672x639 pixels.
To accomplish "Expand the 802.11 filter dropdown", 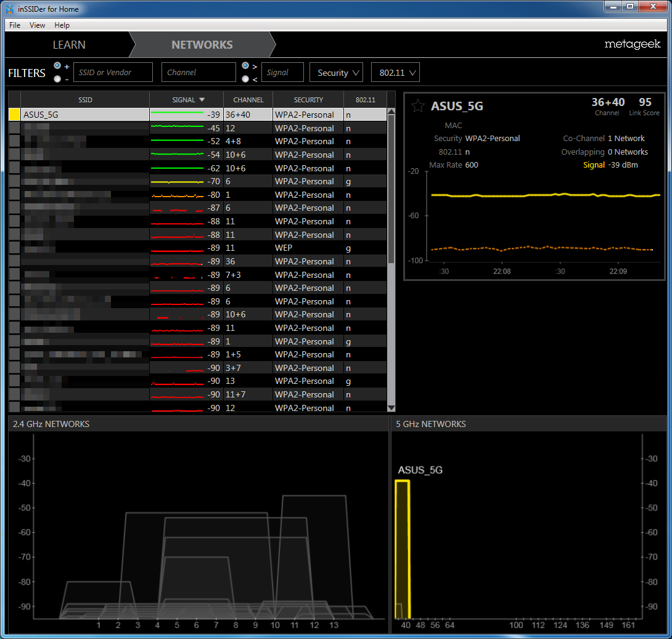I will [x=395, y=72].
